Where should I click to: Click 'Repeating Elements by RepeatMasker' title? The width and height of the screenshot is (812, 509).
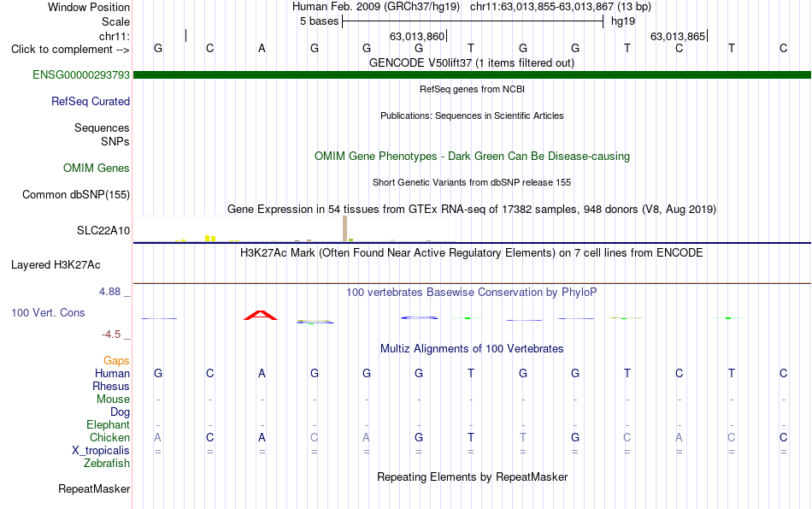472,476
